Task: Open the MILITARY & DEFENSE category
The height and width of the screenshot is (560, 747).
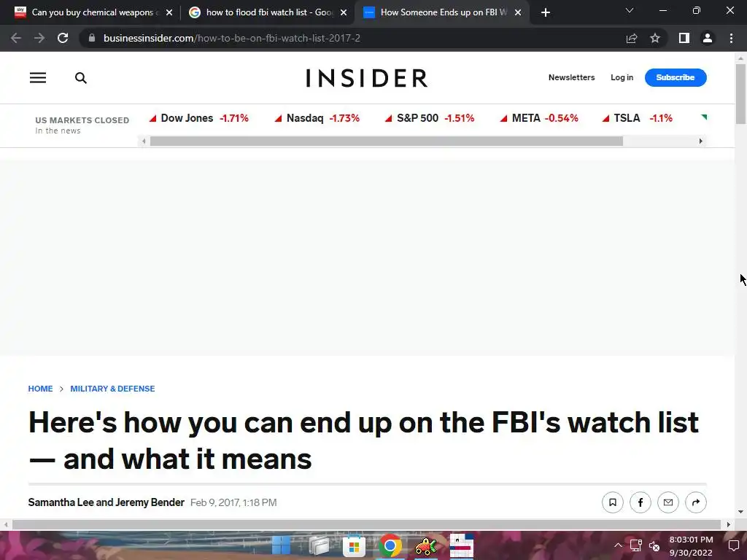Action: [112, 389]
